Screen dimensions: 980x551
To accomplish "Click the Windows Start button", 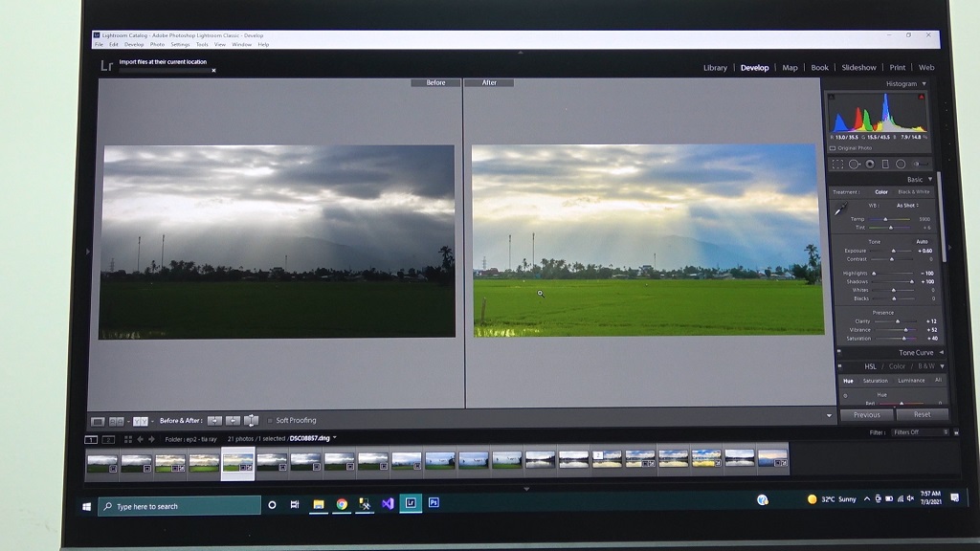I will coord(86,507).
